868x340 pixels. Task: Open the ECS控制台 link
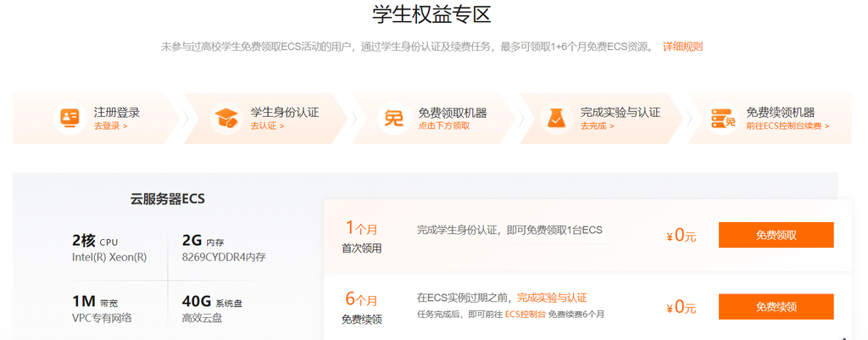tap(526, 314)
